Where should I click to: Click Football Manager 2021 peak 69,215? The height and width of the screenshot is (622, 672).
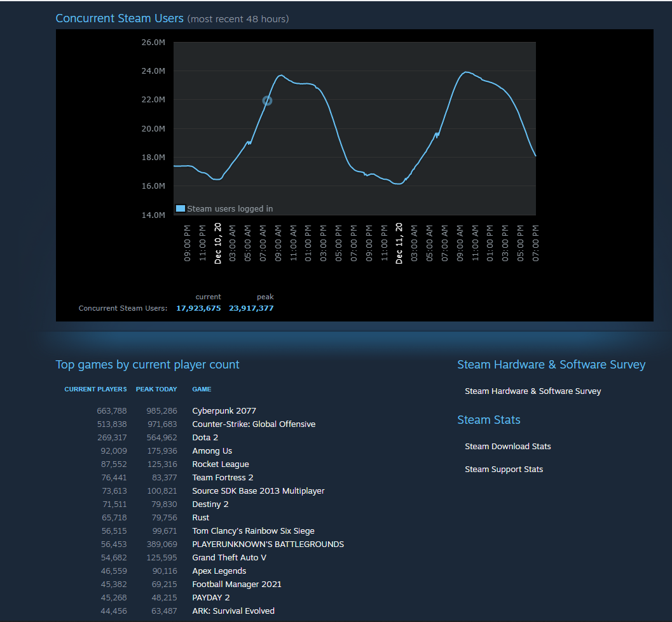[164, 585]
